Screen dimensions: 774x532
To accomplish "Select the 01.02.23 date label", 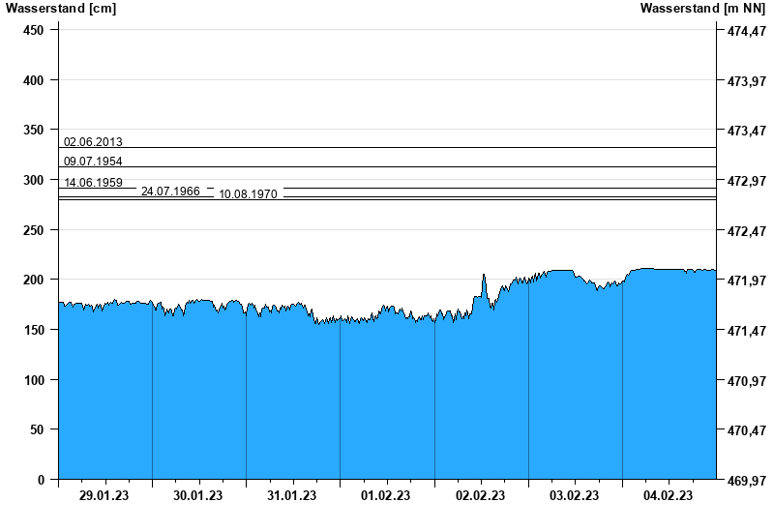I will pos(385,496).
